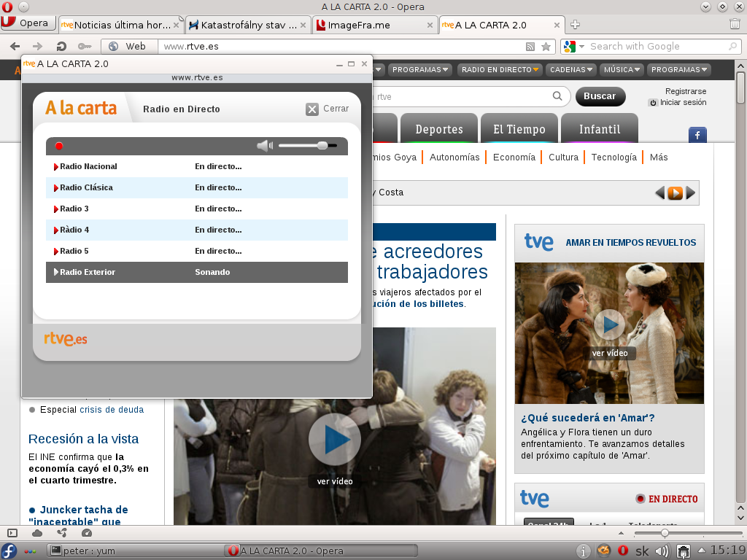Open the Infantil section tab

point(600,128)
